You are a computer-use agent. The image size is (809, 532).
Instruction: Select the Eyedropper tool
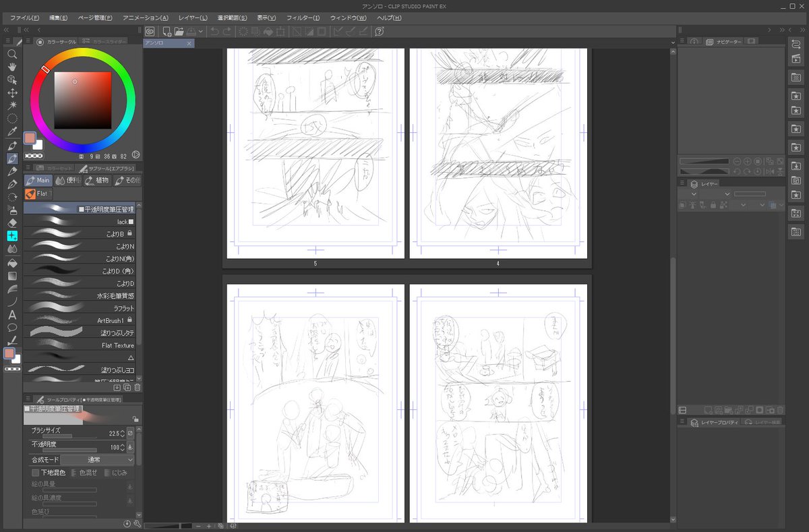point(12,131)
